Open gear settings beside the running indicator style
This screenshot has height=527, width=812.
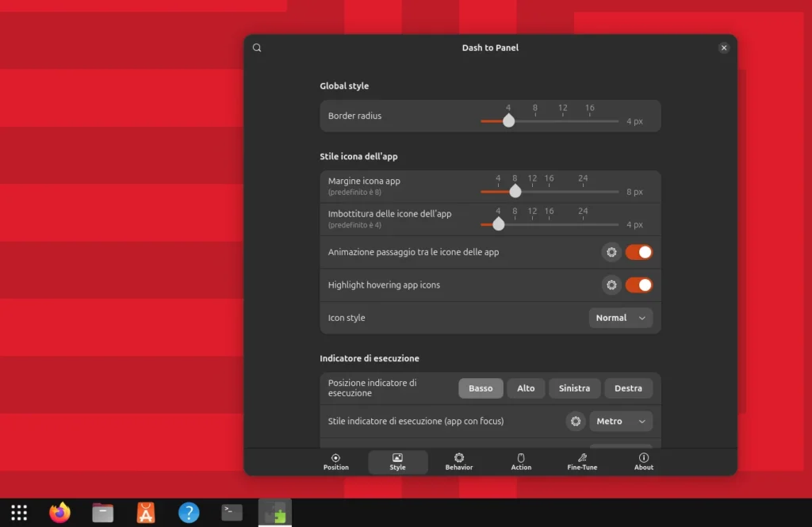coord(575,421)
